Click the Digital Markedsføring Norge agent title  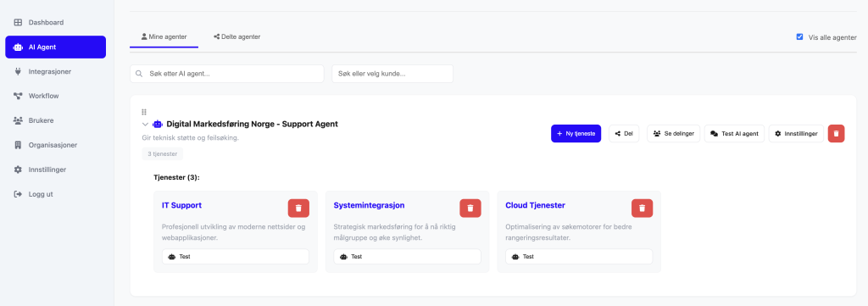pyautogui.click(x=252, y=124)
